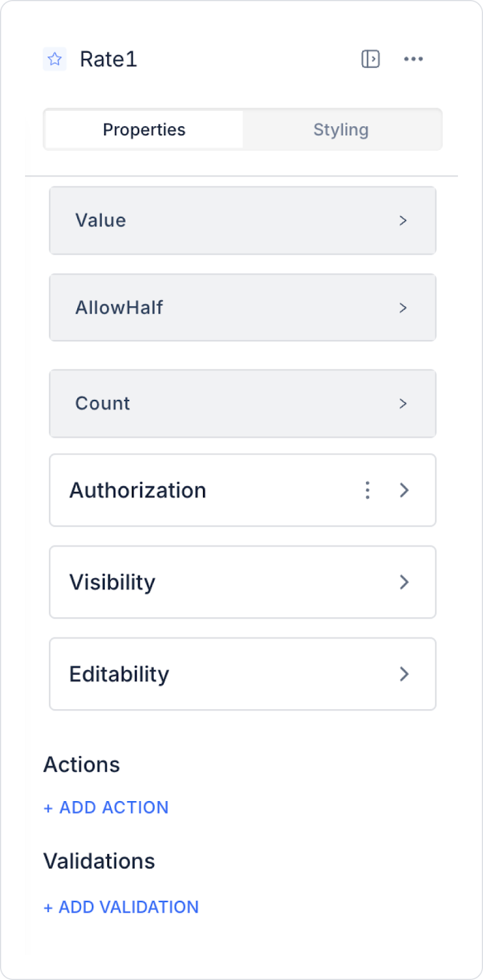Expand the Count property chevron
The image size is (483, 980).
coord(403,404)
